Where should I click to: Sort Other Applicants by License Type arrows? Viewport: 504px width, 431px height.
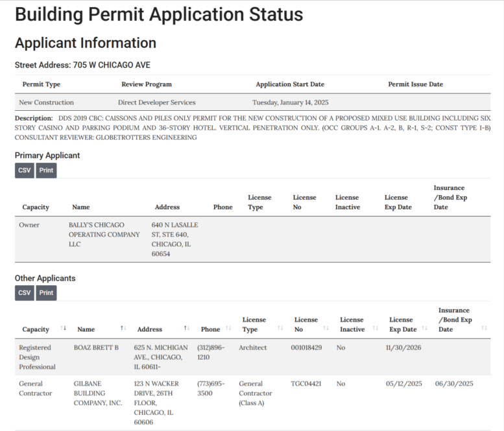pyautogui.click(x=280, y=329)
